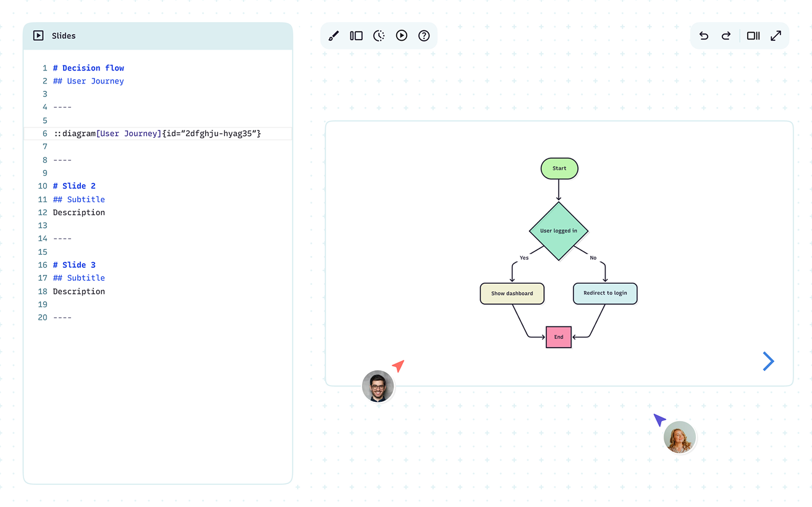Viewport: 812px width, 507px height.
Task: Open the timer icon in toolbar
Action: click(x=379, y=36)
